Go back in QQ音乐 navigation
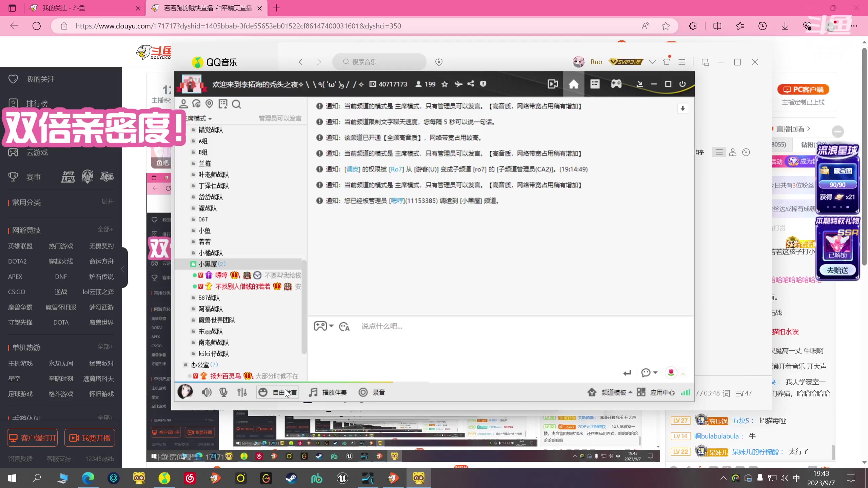Screen dimensions: 868x488 300,62
